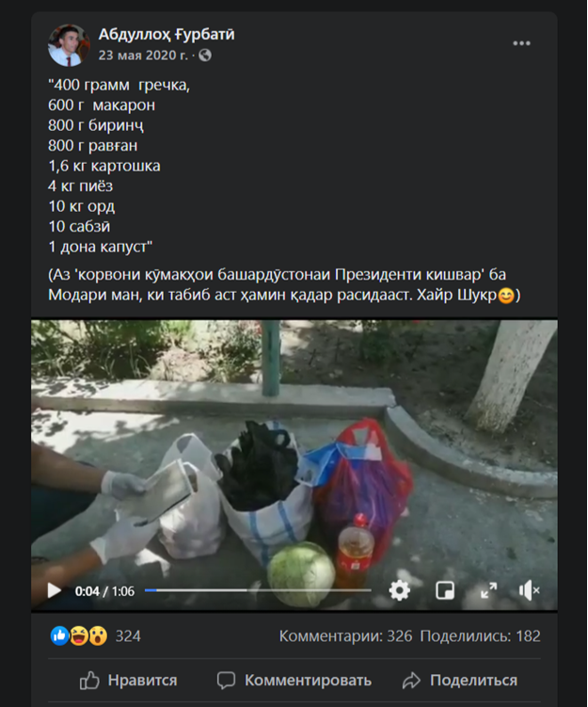Open Комментарии: 326 comments list
Screen dimensions: 588x707
click(345, 636)
